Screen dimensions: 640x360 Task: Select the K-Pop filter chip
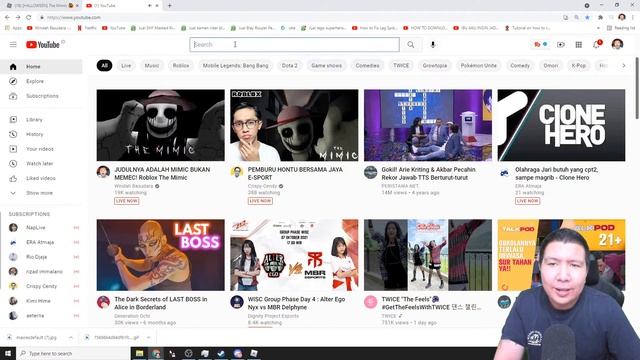(x=578, y=65)
